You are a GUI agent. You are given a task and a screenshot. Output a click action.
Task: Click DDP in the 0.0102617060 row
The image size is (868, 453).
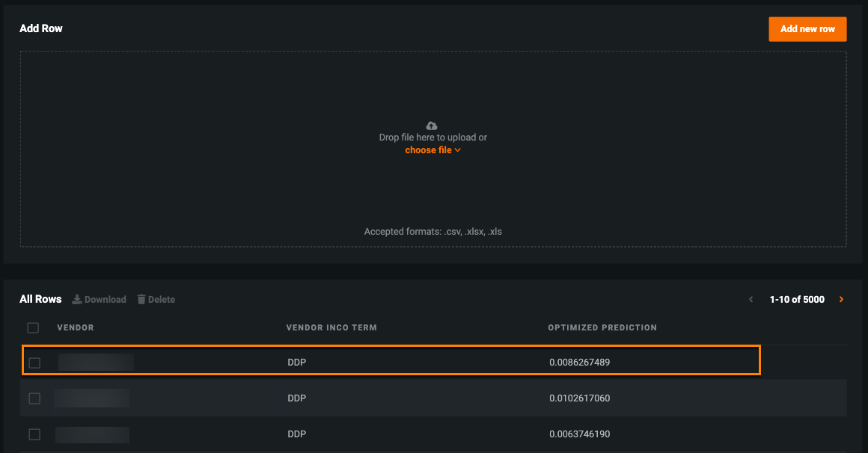pyautogui.click(x=297, y=398)
